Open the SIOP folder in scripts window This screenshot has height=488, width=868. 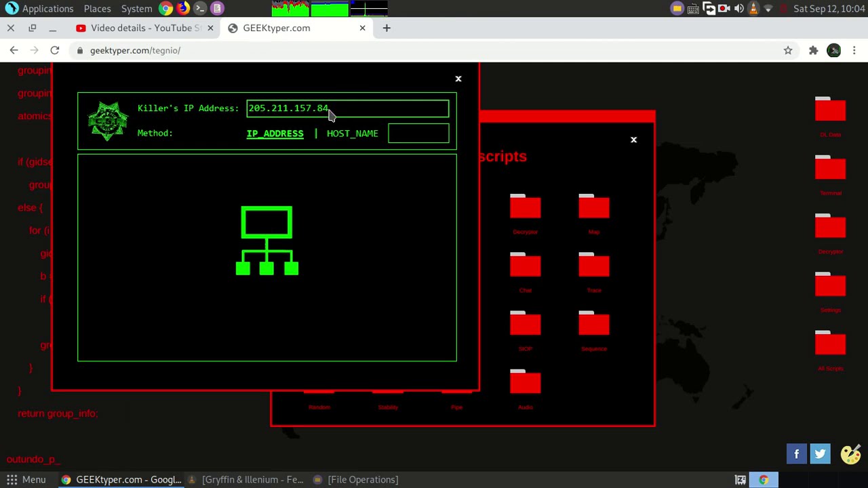pos(526,324)
